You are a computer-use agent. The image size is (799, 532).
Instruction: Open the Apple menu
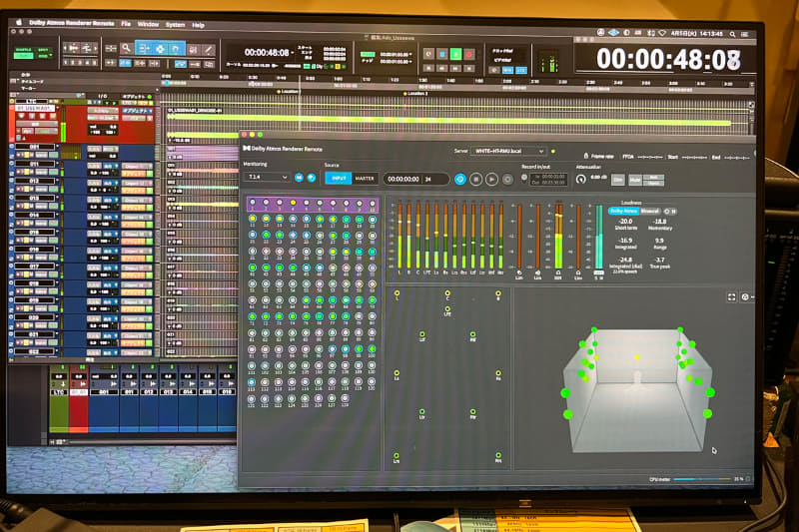19,22
